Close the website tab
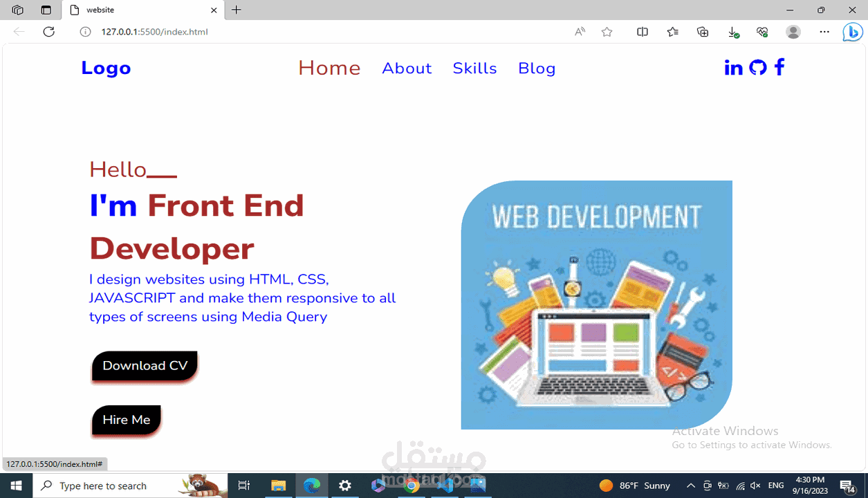Viewport: 868px width, 498px height. [214, 10]
